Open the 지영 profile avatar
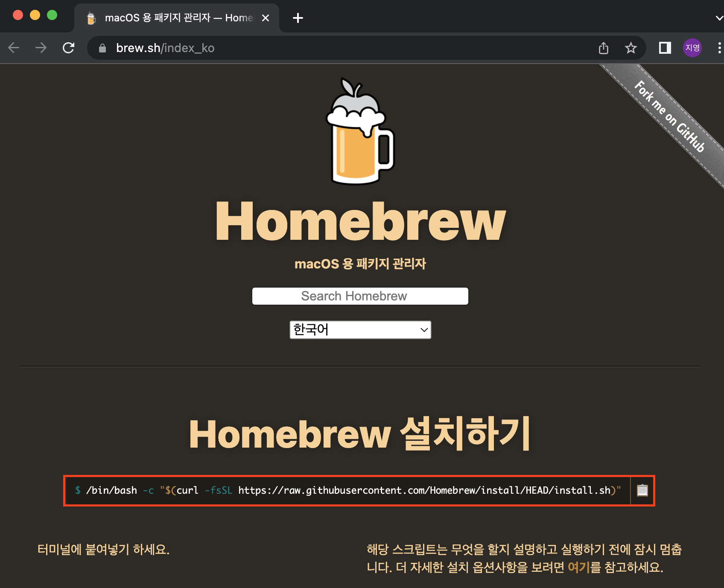Viewport: 724px width, 588px height. 692,48
